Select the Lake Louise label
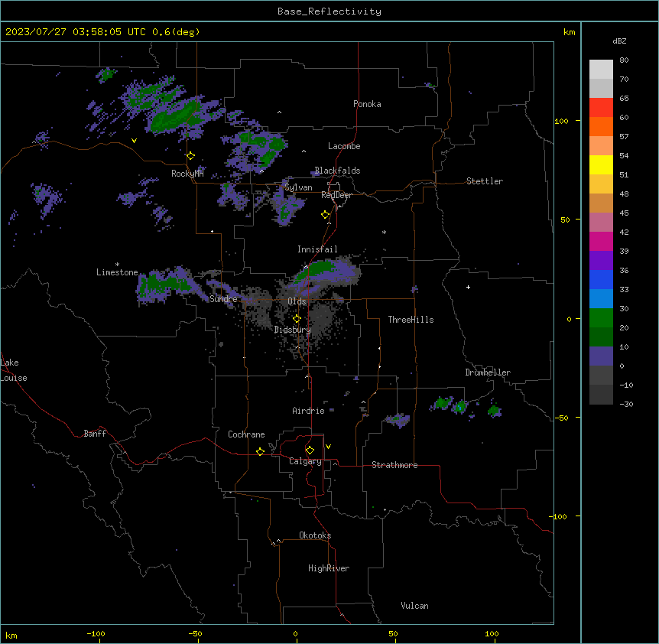Image resolution: width=659 pixels, height=644 pixels. coord(13,370)
